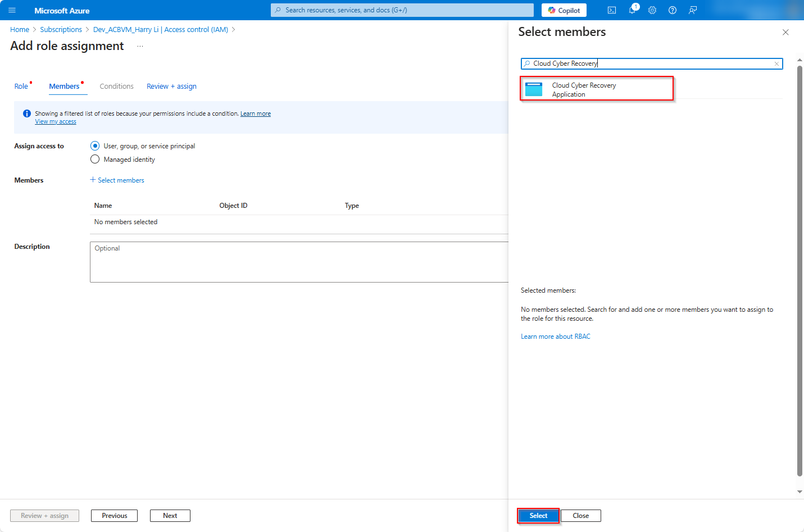Open the ellipsis menu beside Add role assignment

tap(140, 46)
